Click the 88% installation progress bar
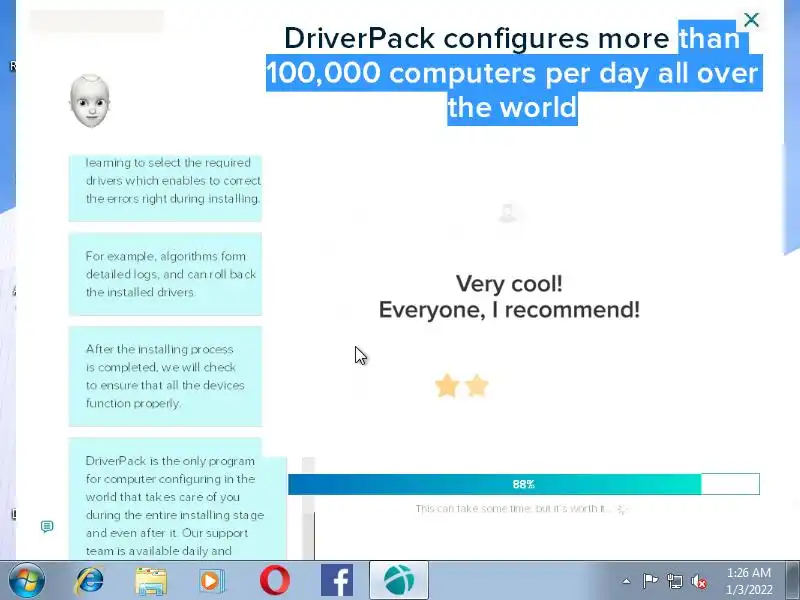This screenshot has height=600, width=800. point(524,484)
